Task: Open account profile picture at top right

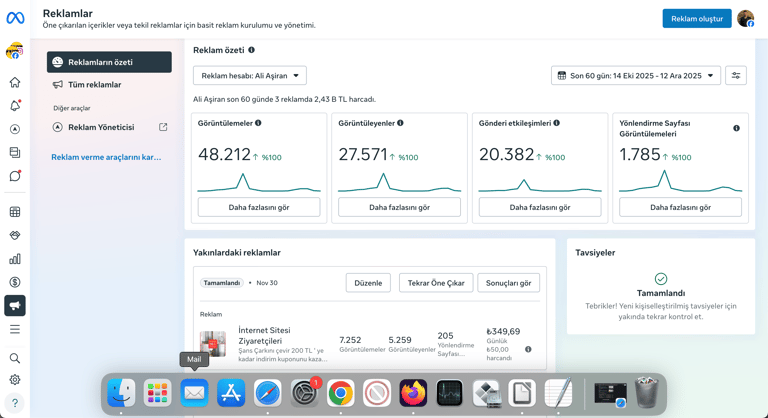Action: (x=746, y=19)
